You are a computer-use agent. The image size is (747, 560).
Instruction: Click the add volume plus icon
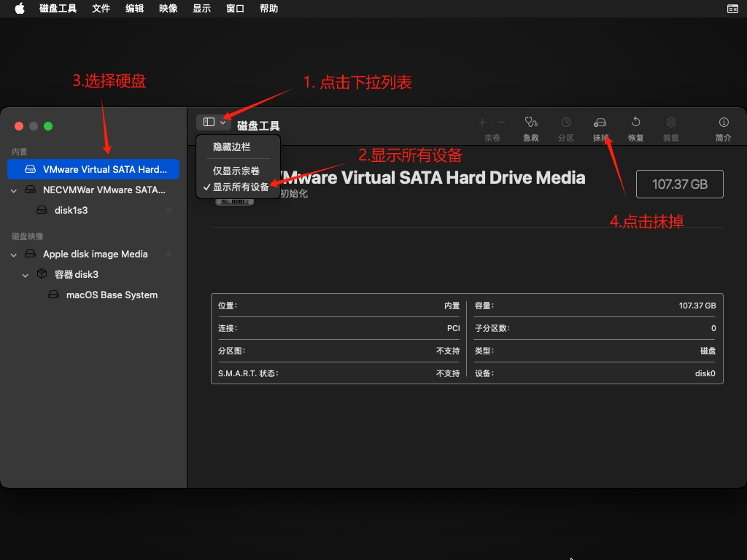click(x=482, y=122)
